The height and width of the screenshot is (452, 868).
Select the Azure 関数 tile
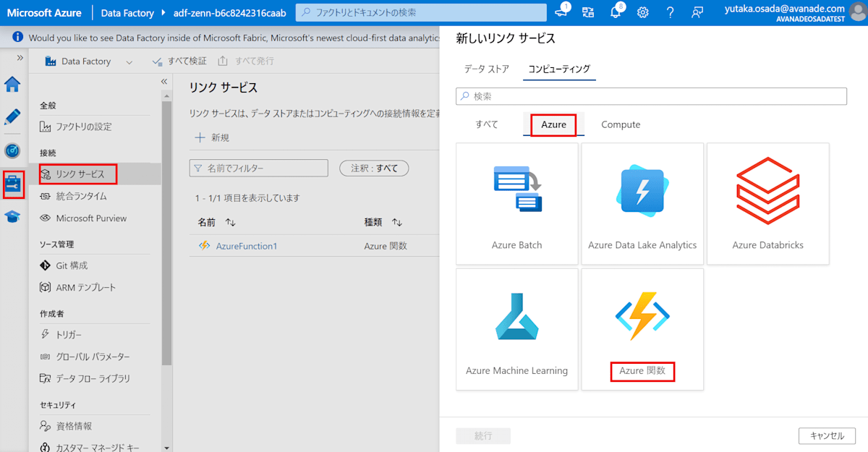click(x=642, y=330)
